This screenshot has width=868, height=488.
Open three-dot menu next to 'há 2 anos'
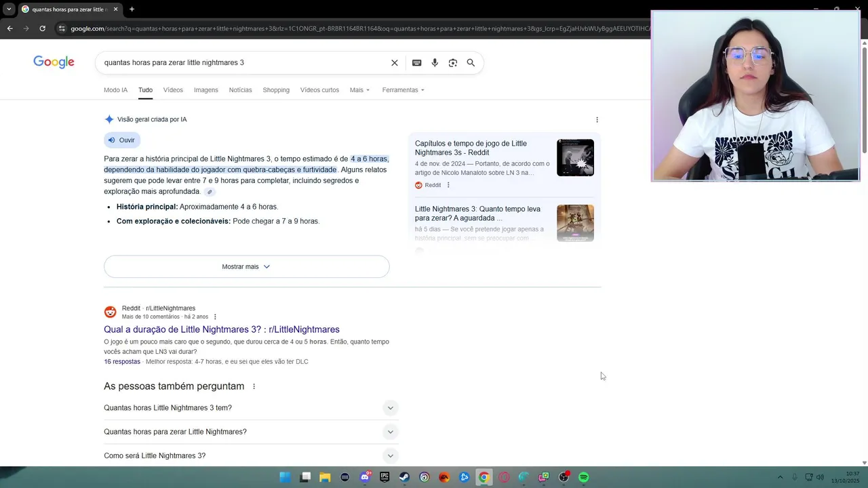215,317
